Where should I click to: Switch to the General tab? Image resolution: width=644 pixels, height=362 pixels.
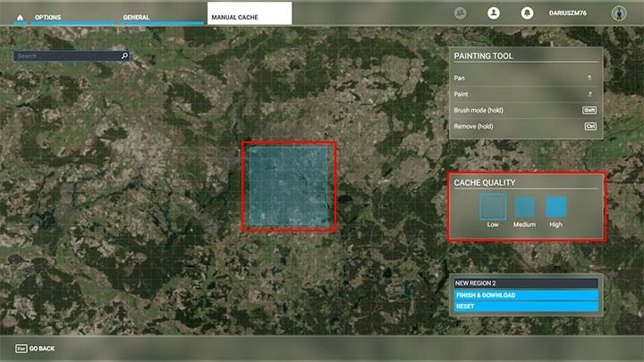pos(136,17)
